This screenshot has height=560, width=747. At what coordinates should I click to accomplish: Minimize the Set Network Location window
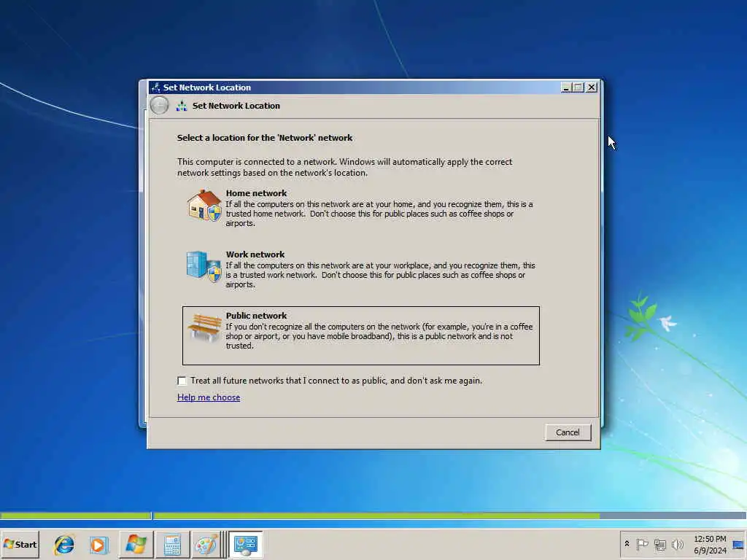coord(565,87)
